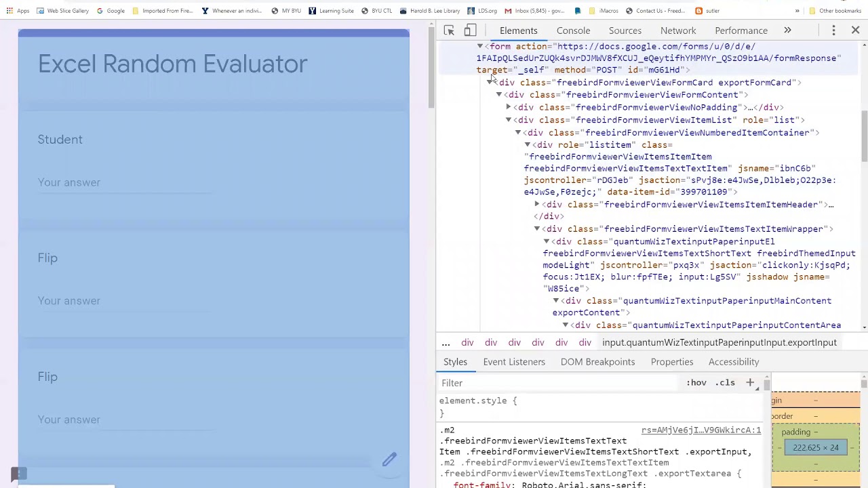Open the DOM Breakpoints pane tab
This screenshot has height=488, width=868.
coord(597,362)
